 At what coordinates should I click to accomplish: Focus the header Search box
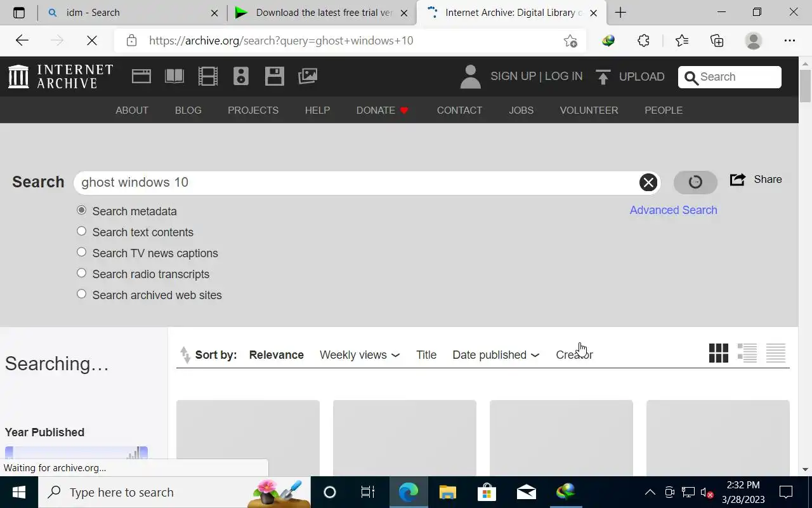pyautogui.click(x=730, y=77)
